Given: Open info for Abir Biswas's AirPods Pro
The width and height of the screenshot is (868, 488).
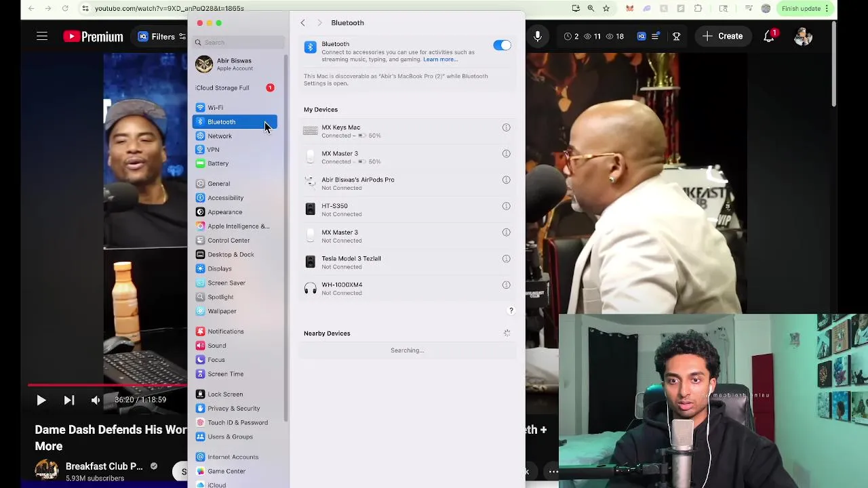Looking at the screenshot, I should point(506,180).
